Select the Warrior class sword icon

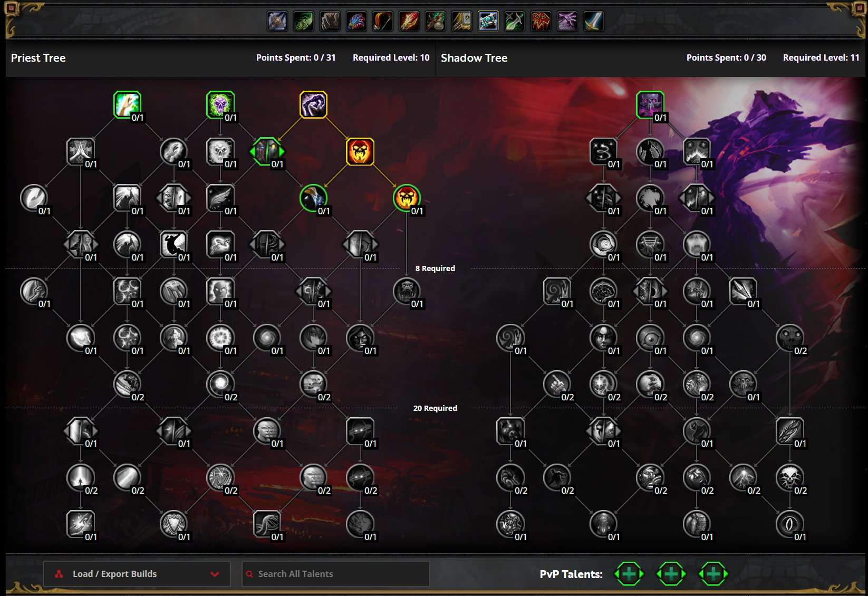[594, 22]
